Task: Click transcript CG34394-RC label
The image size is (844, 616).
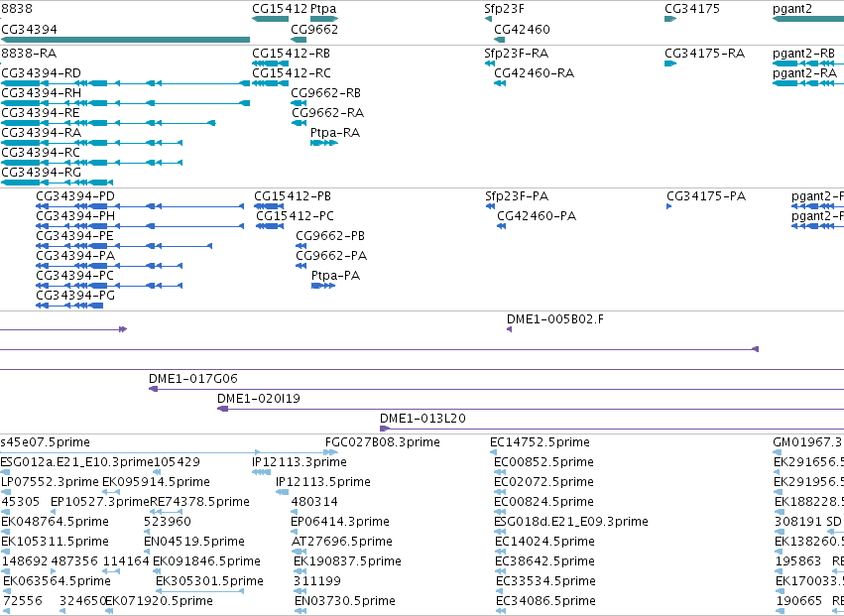Action: 41,153
